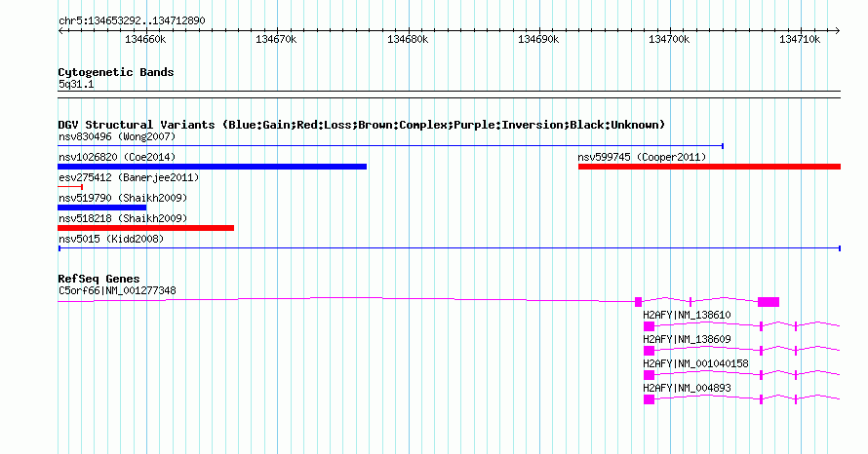
Task: Click the Cytogenetic Bands track title
Action: [x=116, y=72]
